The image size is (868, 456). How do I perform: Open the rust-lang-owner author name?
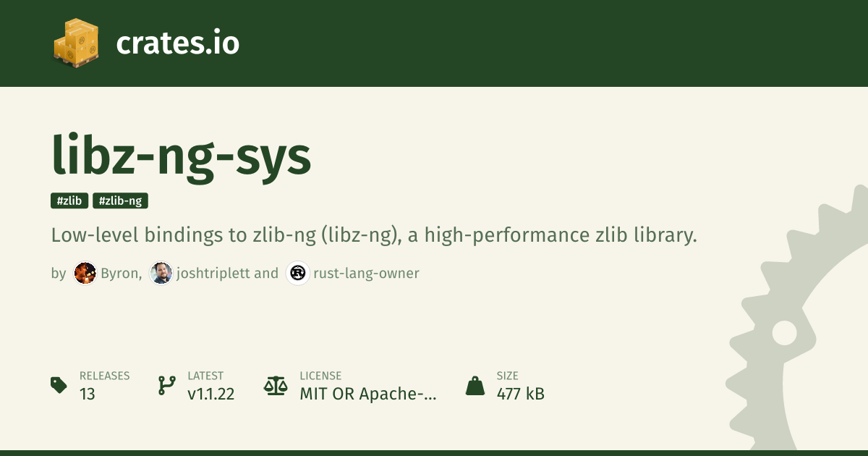coord(366,273)
